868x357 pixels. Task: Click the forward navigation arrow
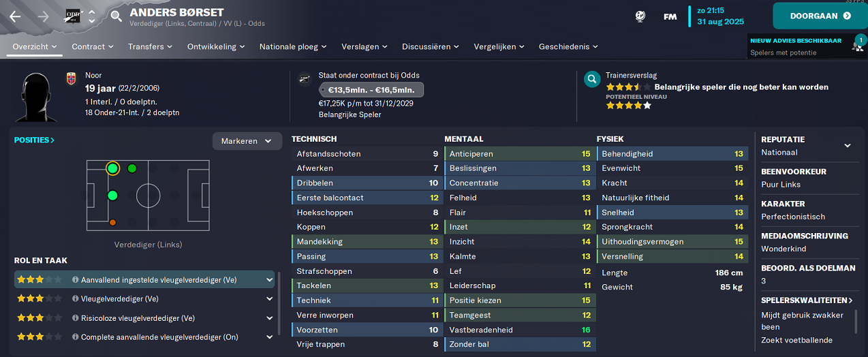[44, 16]
